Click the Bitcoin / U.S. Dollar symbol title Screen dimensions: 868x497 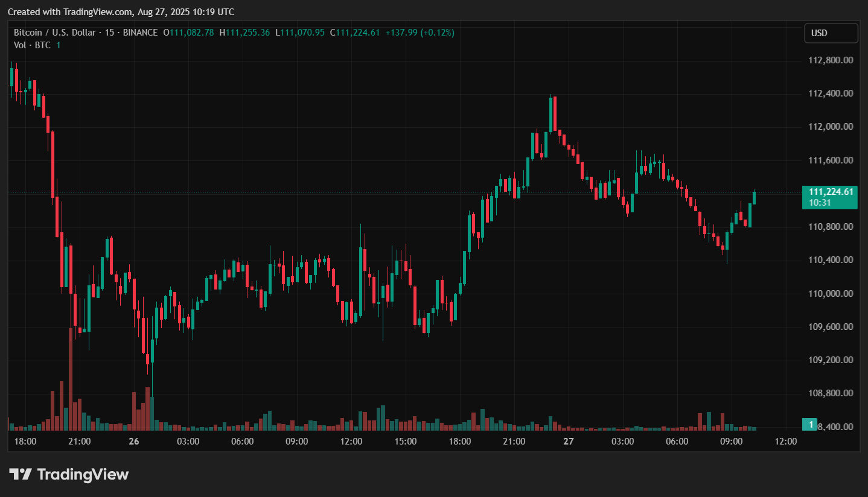56,33
